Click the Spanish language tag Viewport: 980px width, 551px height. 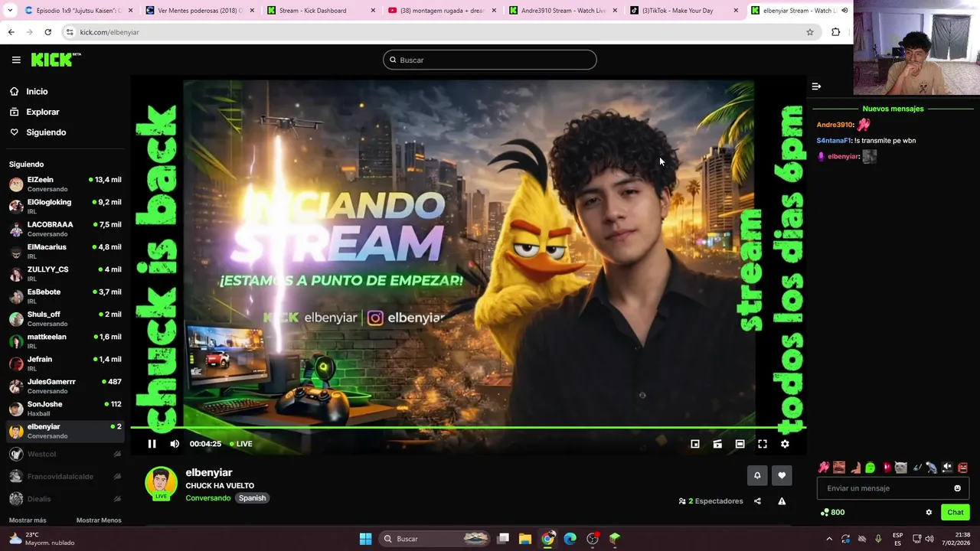click(252, 498)
